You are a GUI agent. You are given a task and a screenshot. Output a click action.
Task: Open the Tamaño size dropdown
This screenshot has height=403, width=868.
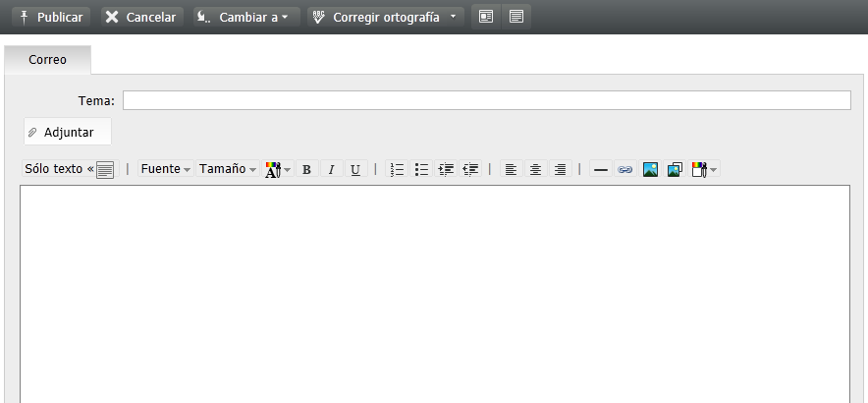pyautogui.click(x=227, y=169)
